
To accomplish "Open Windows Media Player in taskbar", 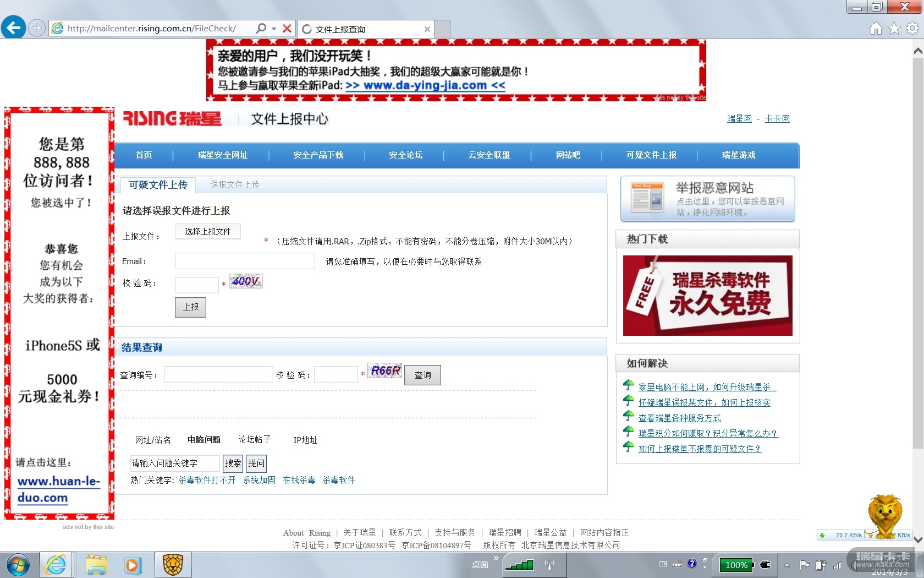I will coord(133,565).
